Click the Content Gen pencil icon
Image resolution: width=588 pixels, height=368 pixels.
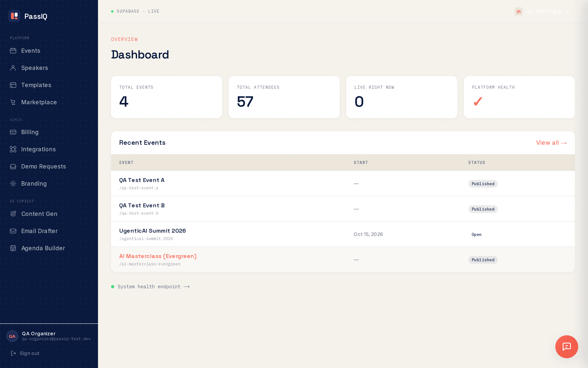[x=13, y=214]
